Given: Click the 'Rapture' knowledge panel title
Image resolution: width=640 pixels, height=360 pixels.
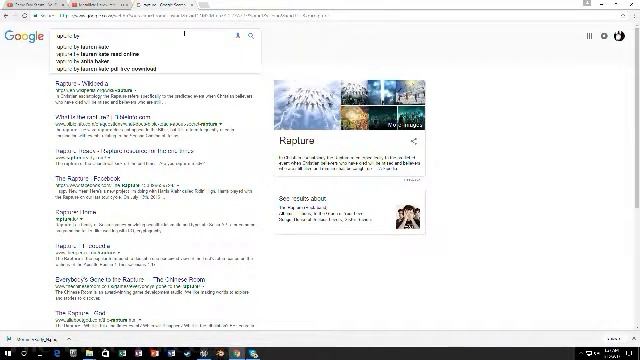Looking at the screenshot, I should click(297, 141).
